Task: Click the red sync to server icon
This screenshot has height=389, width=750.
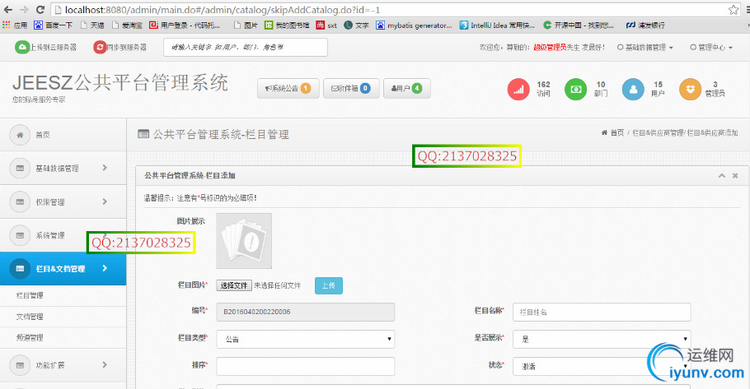Action: (x=99, y=47)
